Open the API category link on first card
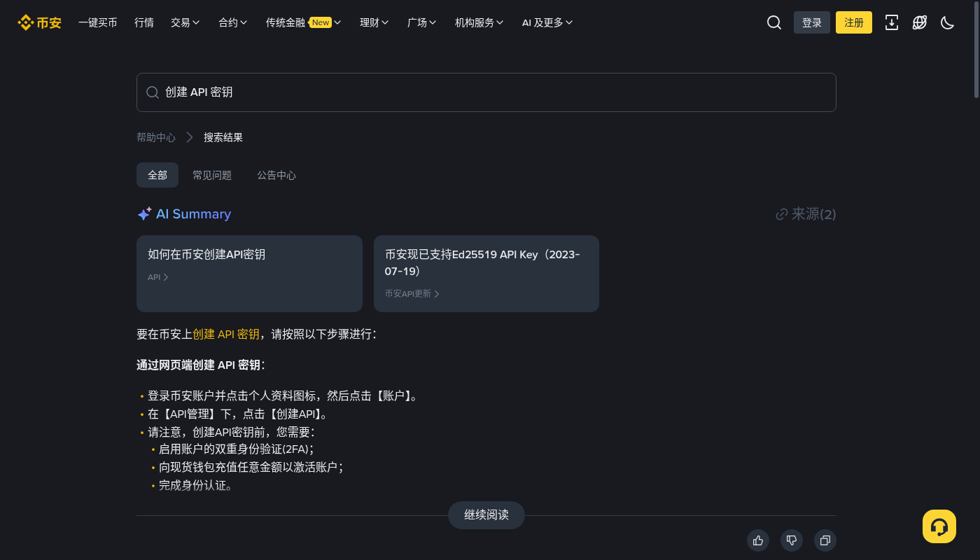Screen dimensions: 980x560 click(158, 277)
